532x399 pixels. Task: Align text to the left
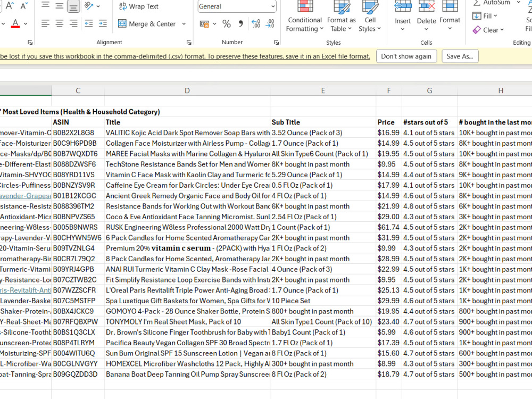tap(45, 23)
